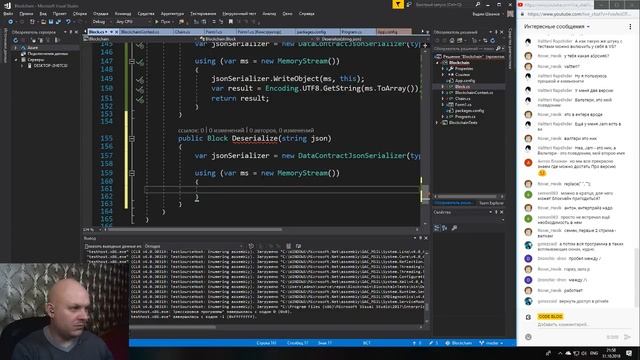Click the search icon in Solution Explorer search box

498,49
